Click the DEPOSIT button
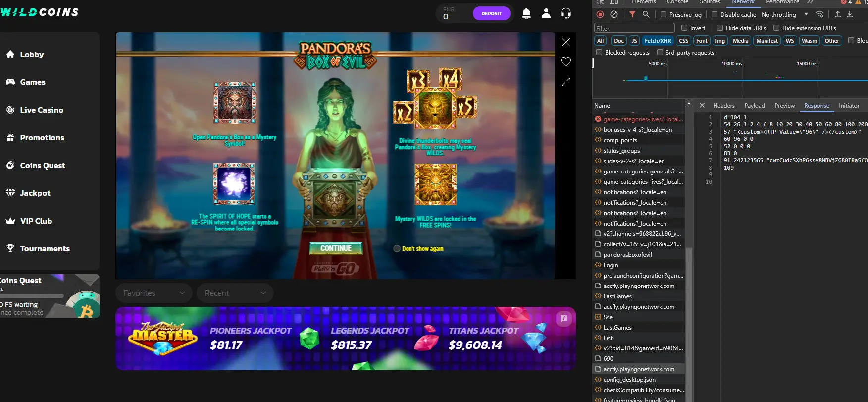This screenshot has height=402, width=868. point(492,13)
